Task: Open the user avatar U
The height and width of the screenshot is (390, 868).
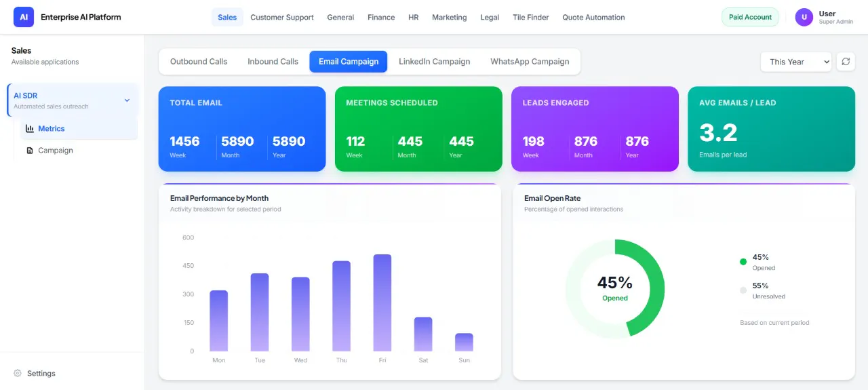Action: [x=804, y=17]
